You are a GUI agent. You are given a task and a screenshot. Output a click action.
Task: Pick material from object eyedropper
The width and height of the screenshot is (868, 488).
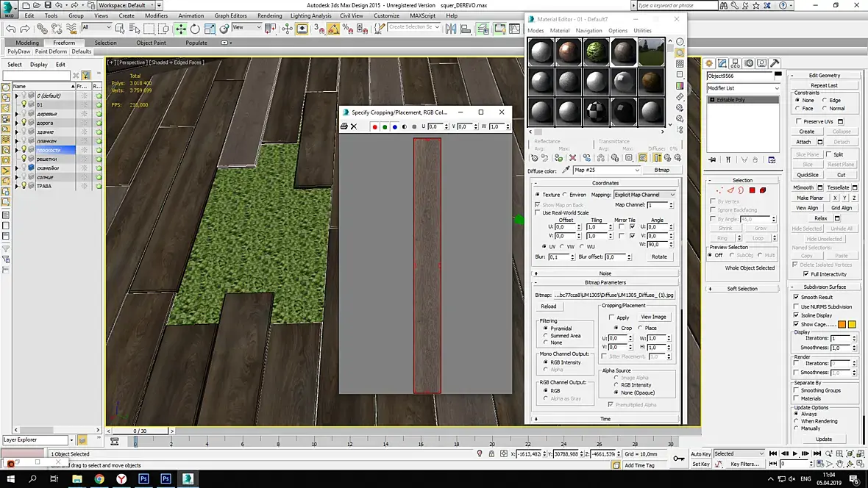pyautogui.click(x=566, y=170)
